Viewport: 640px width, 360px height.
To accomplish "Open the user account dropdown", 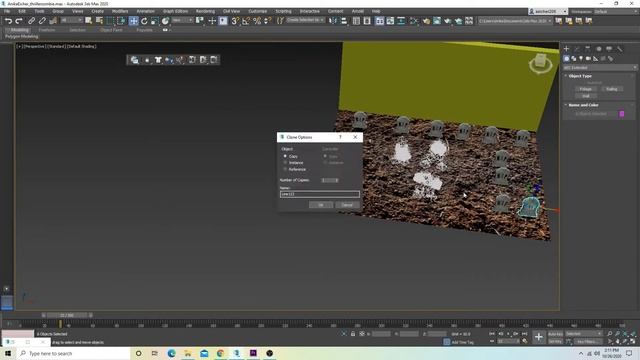I will tap(548, 11).
